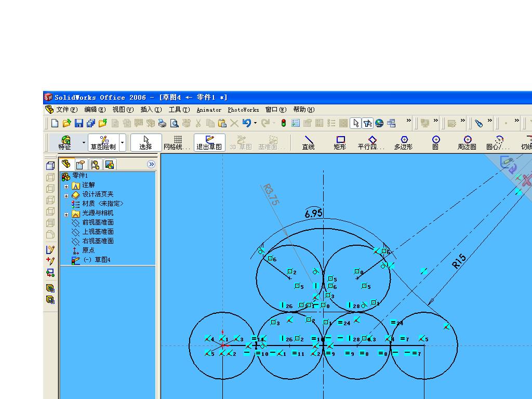This screenshot has width=532, height=399.
Task: Open the 编辑(E) menu
Action: 95,110
